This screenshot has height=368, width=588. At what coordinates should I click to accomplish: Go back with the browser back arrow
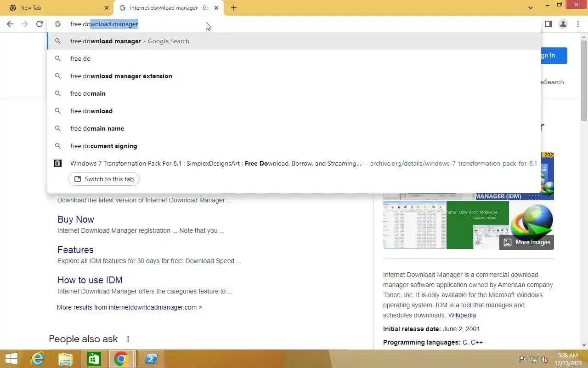point(10,24)
